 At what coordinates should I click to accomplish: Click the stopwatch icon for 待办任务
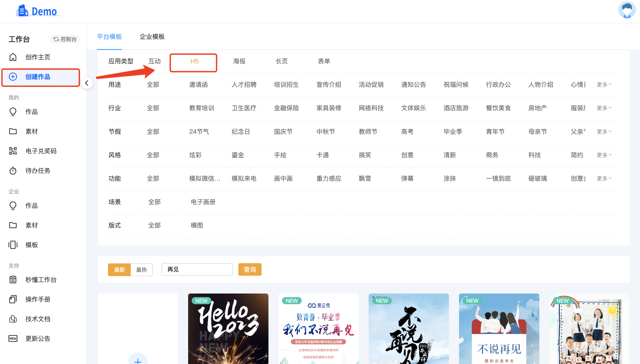point(13,170)
